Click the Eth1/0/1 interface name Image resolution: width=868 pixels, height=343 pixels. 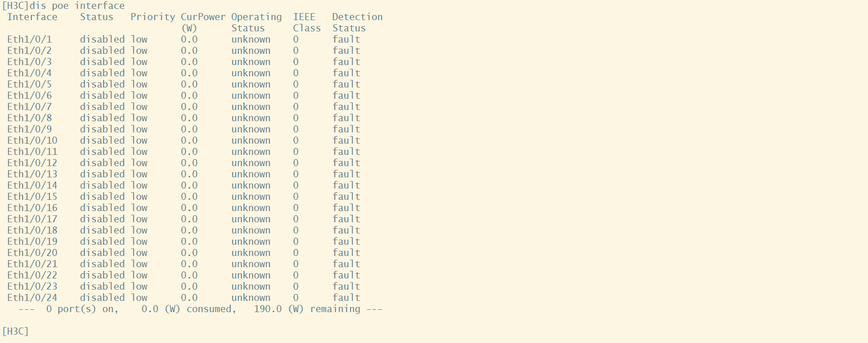coord(29,39)
